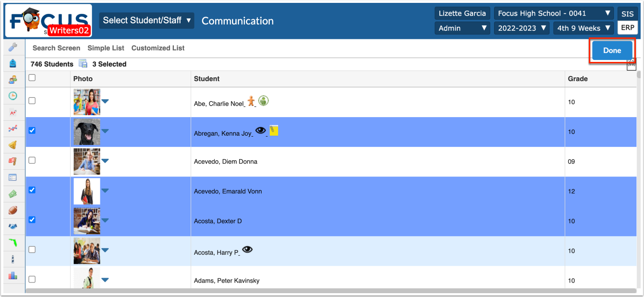Uncheck the box for Abregan, Kenna Joy
The width and height of the screenshot is (644, 297).
click(32, 131)
